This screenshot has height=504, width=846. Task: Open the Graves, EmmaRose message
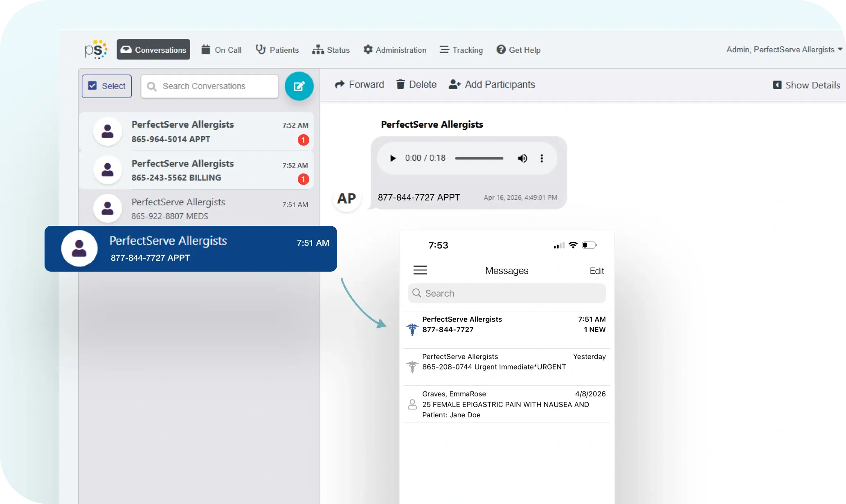click(x=507, y=404)
